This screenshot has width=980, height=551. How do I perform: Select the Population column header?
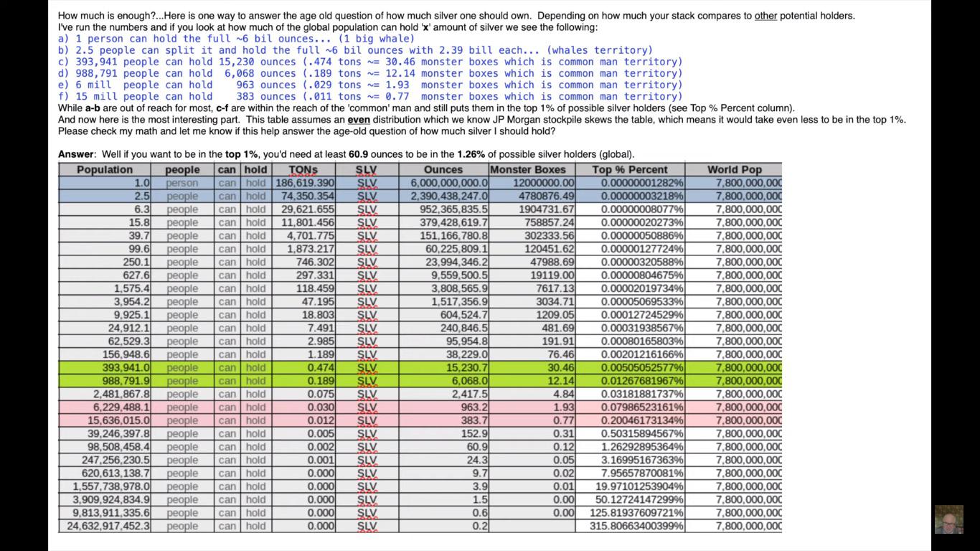tap(105, 170)
